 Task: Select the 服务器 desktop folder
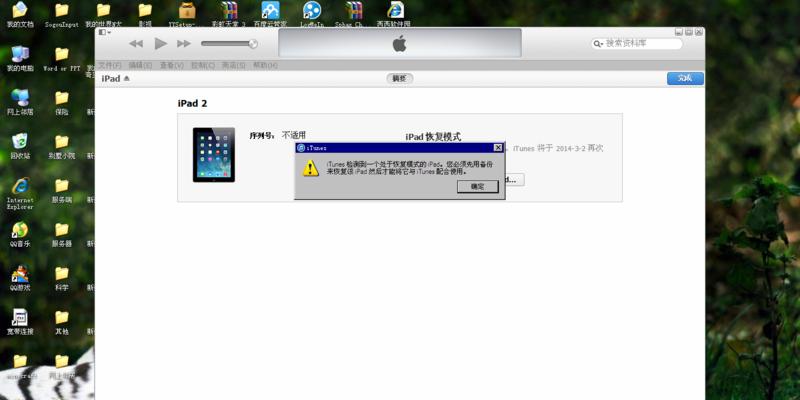point(62,234)
